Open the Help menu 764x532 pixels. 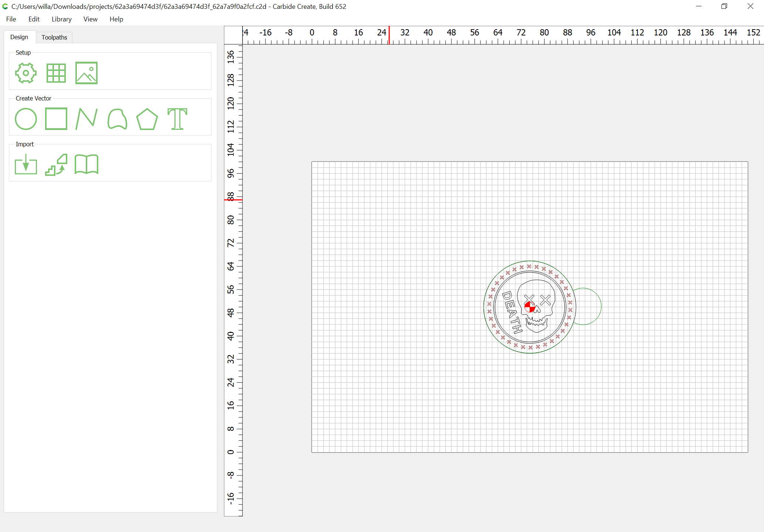tap(116, 19)
